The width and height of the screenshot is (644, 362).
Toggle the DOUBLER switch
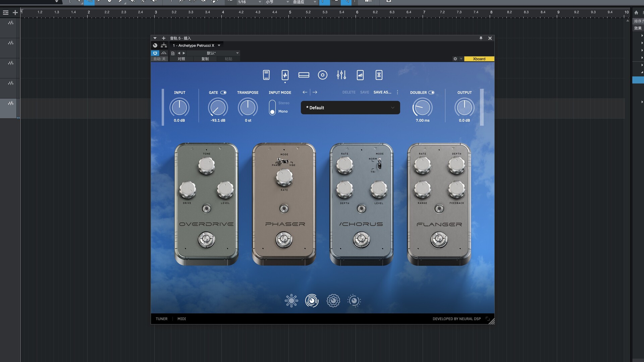pyautogui.click(x=431, y=93)
